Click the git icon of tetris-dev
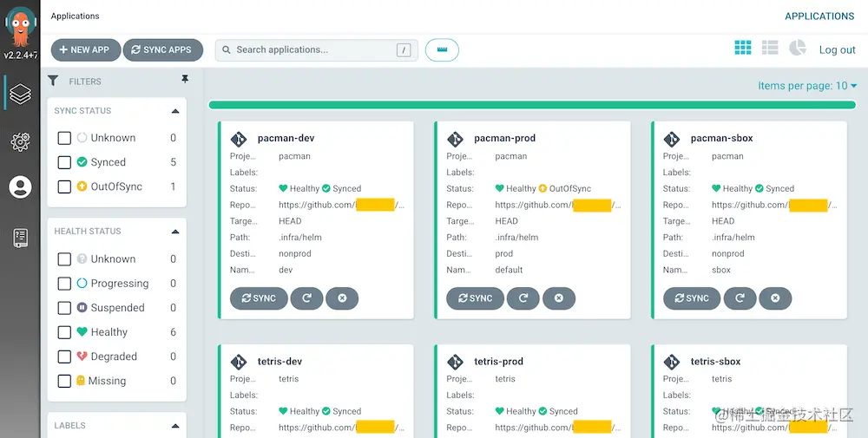The height and width of the screenshot is (438, 868). pos(239,362)
